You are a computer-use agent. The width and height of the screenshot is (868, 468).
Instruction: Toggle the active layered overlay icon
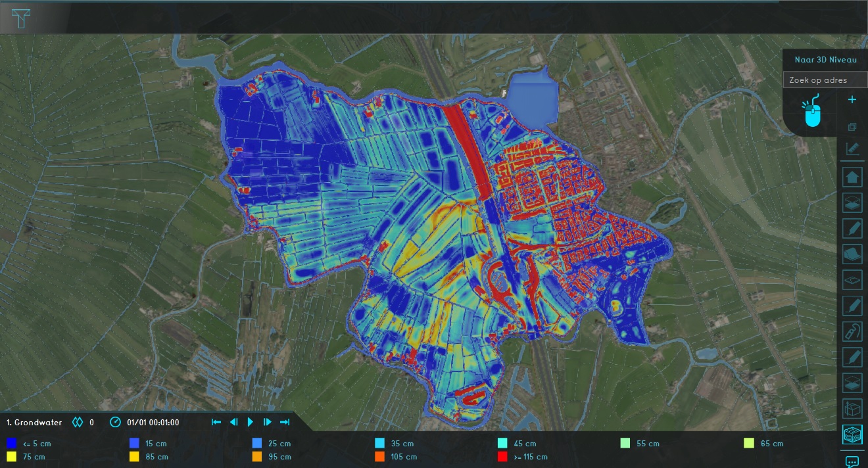point(852,435)
